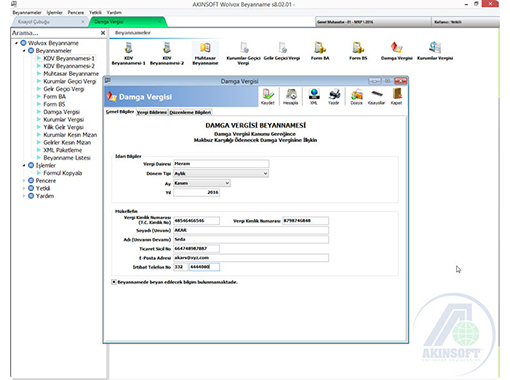
Task: Click the Kaydet save icon
Action: pyautogui.click(x=268, y=97)
